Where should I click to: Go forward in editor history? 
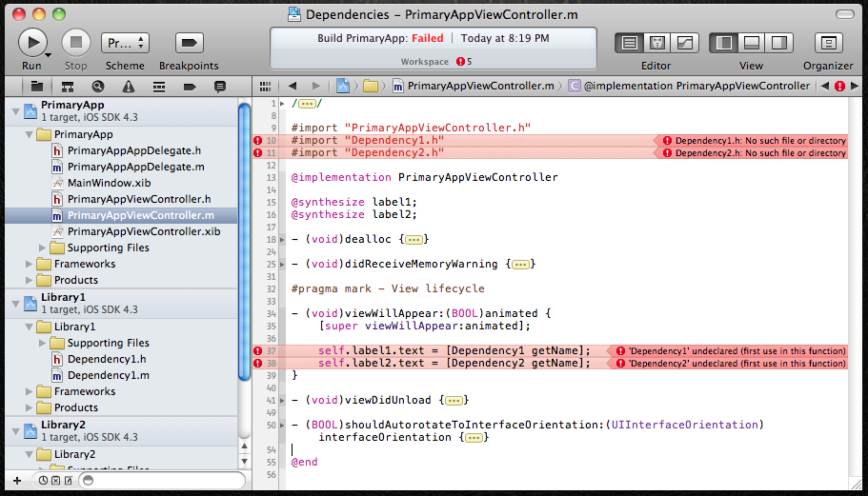pos(316,86)
